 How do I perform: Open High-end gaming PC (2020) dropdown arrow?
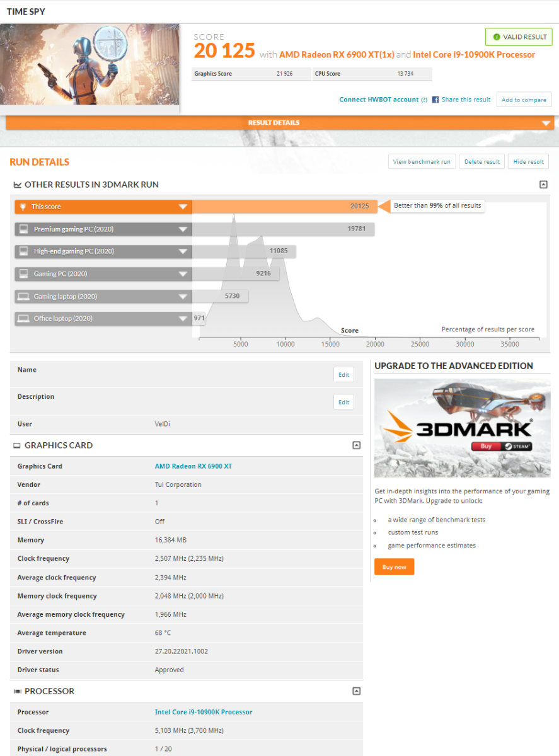pos(183,251)
